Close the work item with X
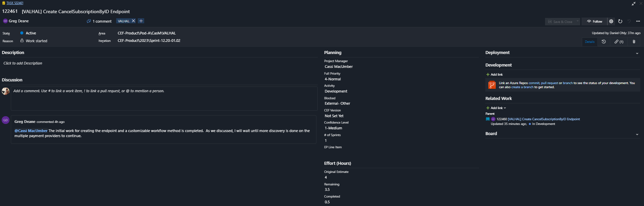The image size is (644, 206). 641,3
